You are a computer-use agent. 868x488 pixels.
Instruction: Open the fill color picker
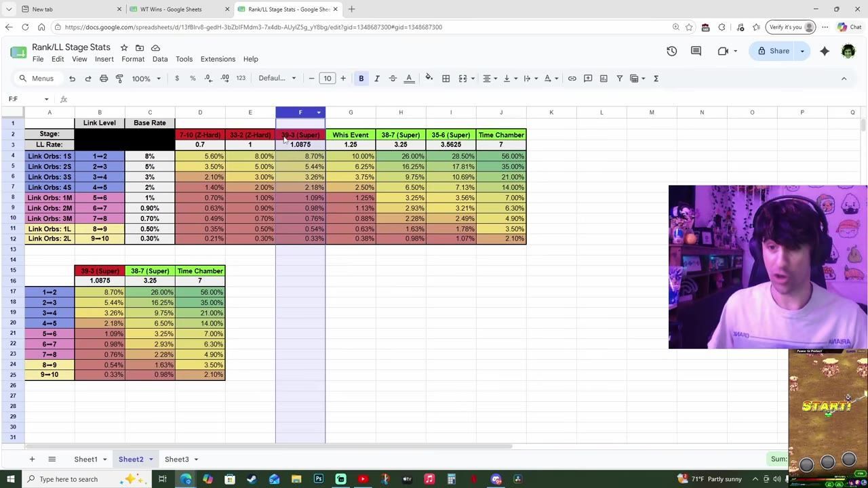(429, 79)
